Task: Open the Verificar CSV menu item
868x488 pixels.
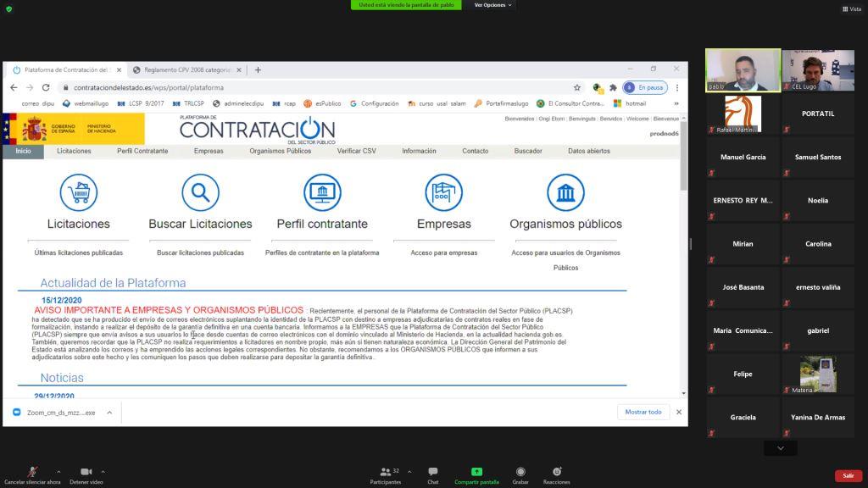Action: pos(356,151)
